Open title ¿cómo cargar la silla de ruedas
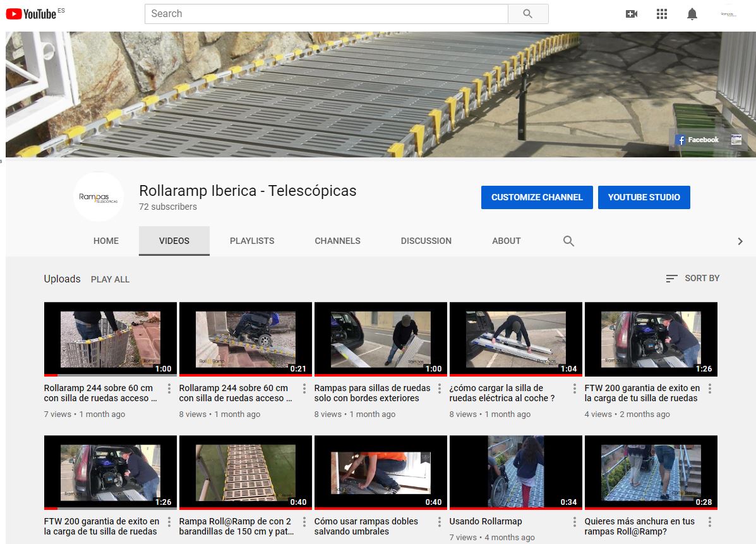Screen dimensions: 756x544 point(502,393)
